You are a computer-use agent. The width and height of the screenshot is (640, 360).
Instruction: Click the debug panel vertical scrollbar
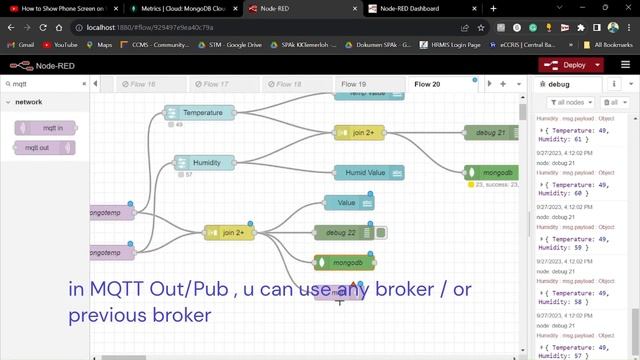click(636, 331)
